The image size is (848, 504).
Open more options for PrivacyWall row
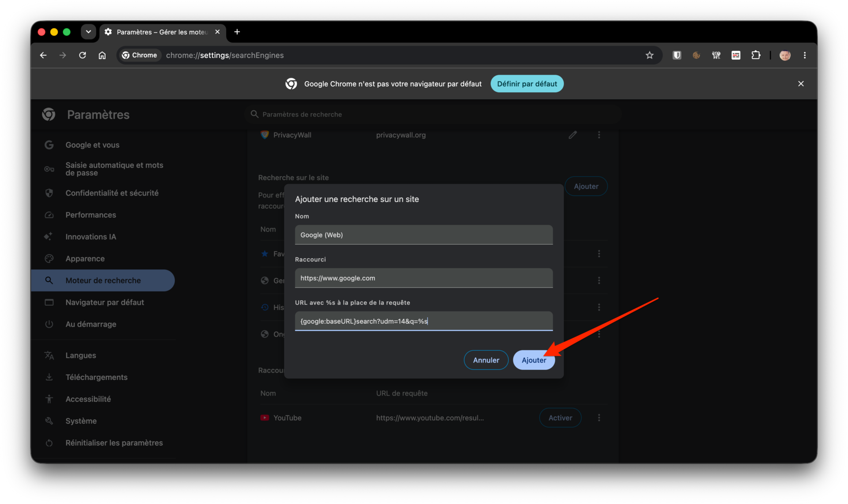point(599,135)
